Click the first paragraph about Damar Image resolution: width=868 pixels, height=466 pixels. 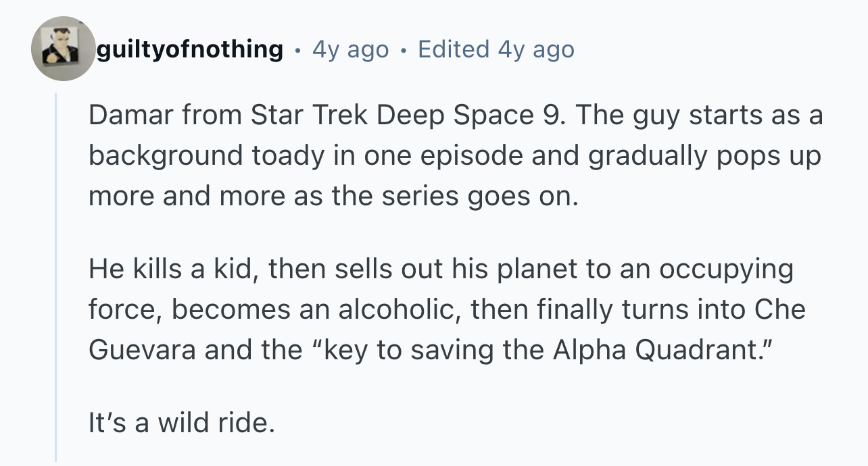454,155
